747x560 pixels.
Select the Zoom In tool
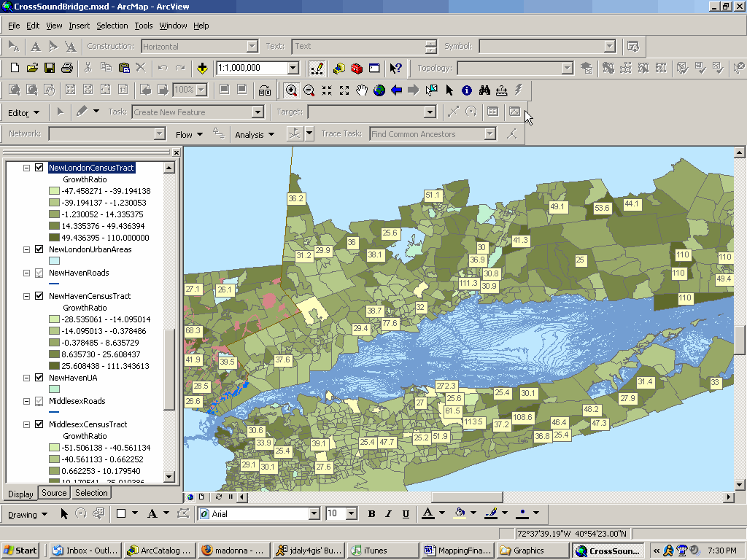(x=292, y=90)
